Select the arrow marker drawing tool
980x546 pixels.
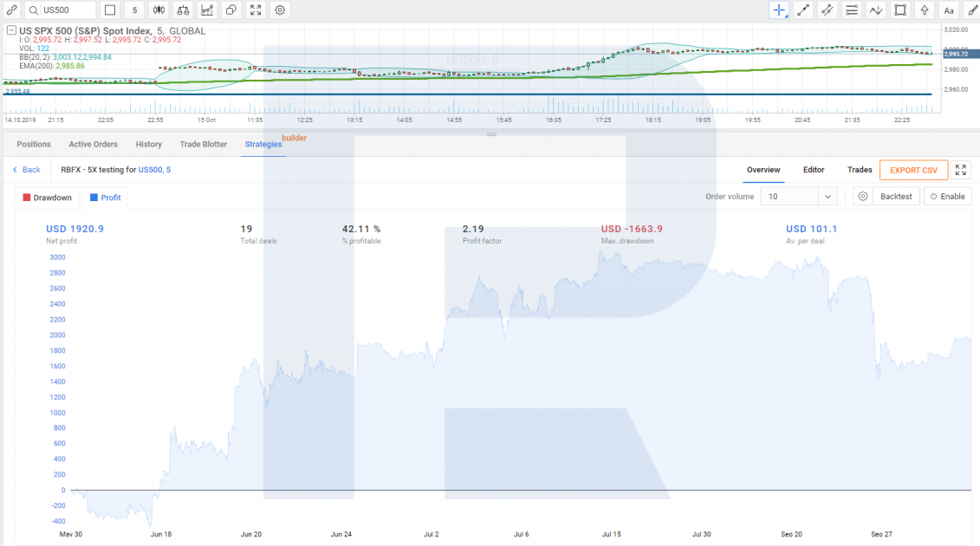[925, 10]
